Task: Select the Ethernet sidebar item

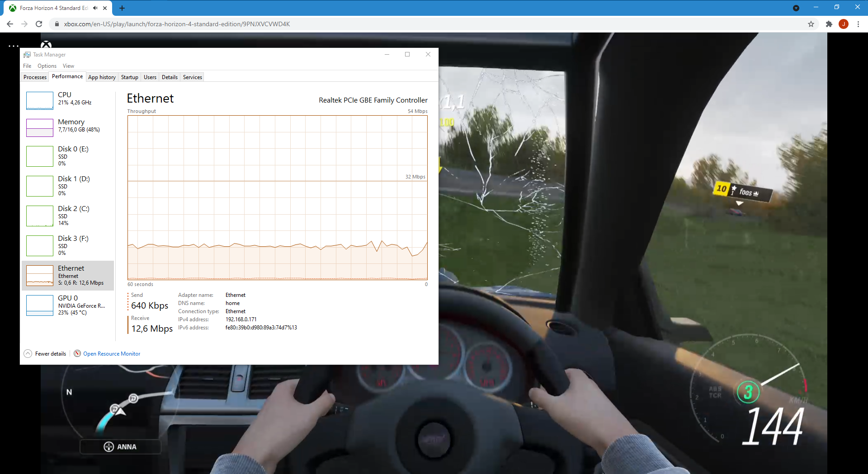Action: coord(68,275)
